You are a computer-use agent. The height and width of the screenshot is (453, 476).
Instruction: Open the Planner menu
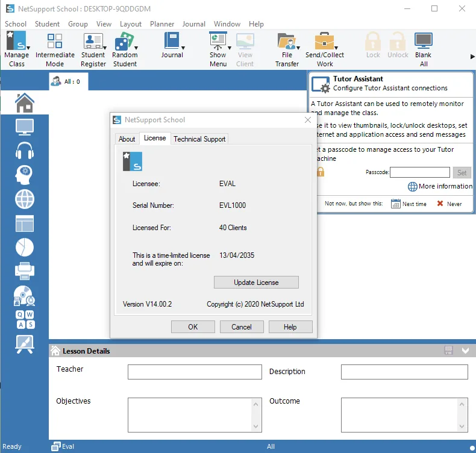162,24
